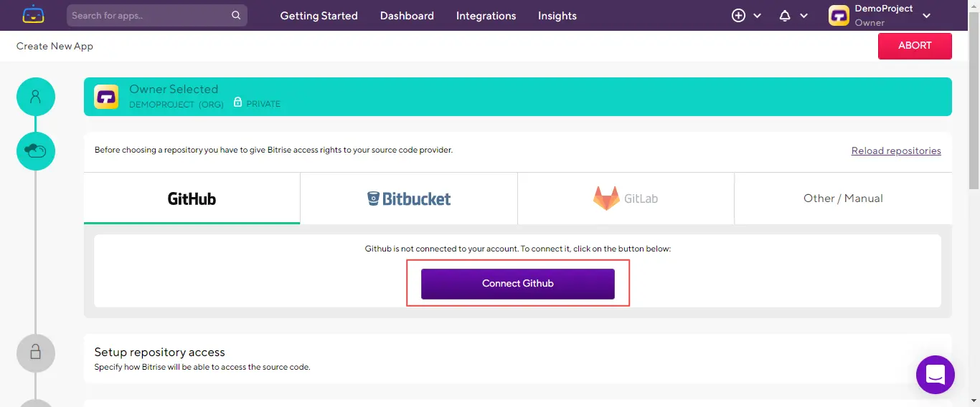
Task: Switch to the Other / Manual tab
Action: [x=843, y=198]
